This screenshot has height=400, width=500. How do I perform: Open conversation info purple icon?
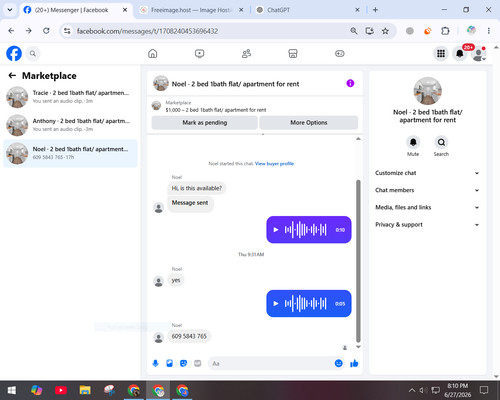click(350, 83)
